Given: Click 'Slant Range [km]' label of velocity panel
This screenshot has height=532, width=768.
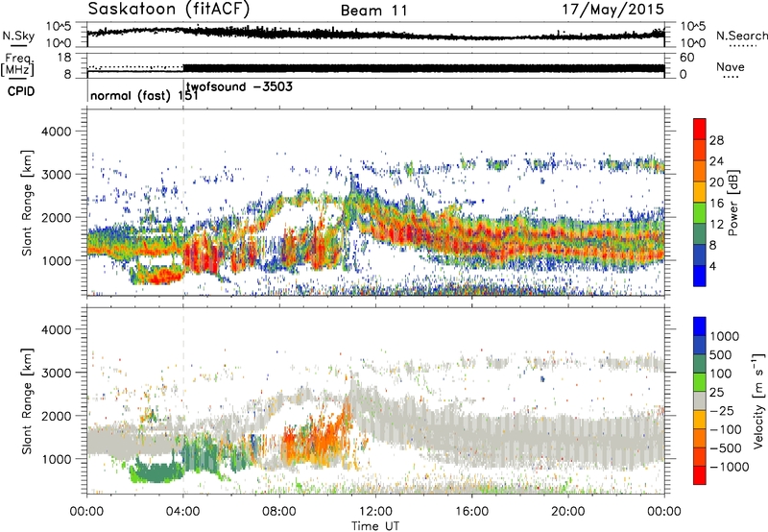Looking at the screenshot, I should (x=27, y=400).
